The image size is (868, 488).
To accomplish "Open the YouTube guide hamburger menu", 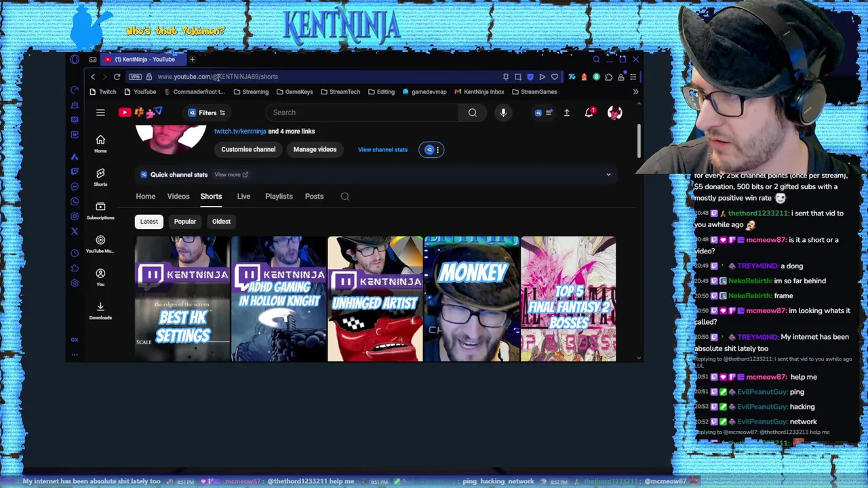I will (x=100, y=113).
